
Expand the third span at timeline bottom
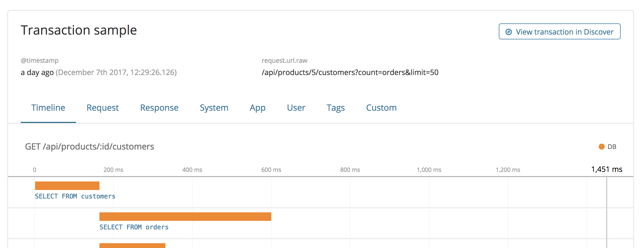coord(132,245)
